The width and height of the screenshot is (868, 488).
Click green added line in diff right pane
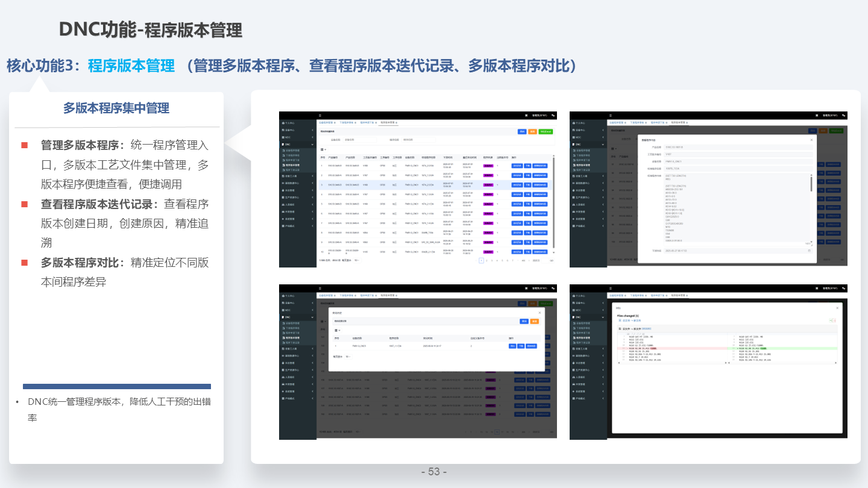782,348
